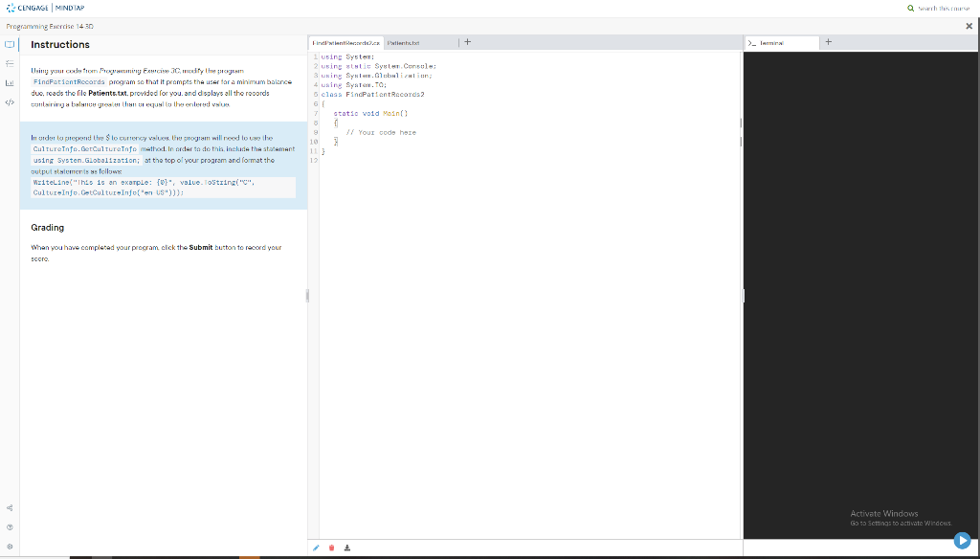Click inside the dark terminal area

click(x=861, y=294)
